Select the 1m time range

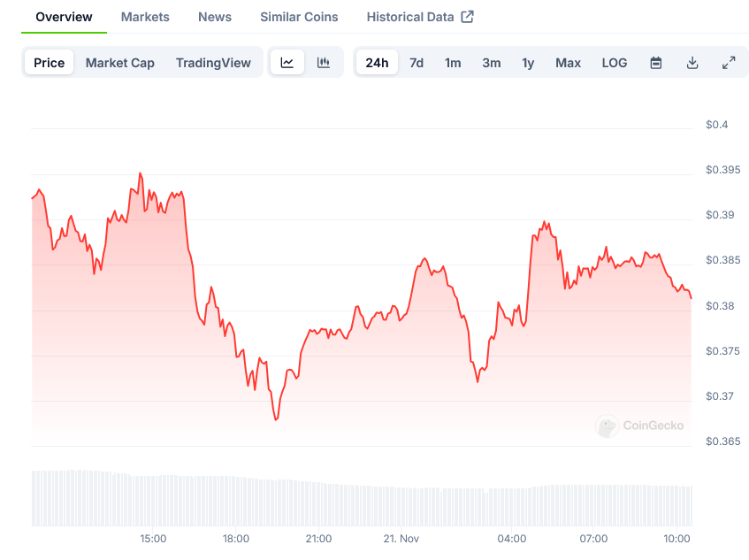point(453,63)
